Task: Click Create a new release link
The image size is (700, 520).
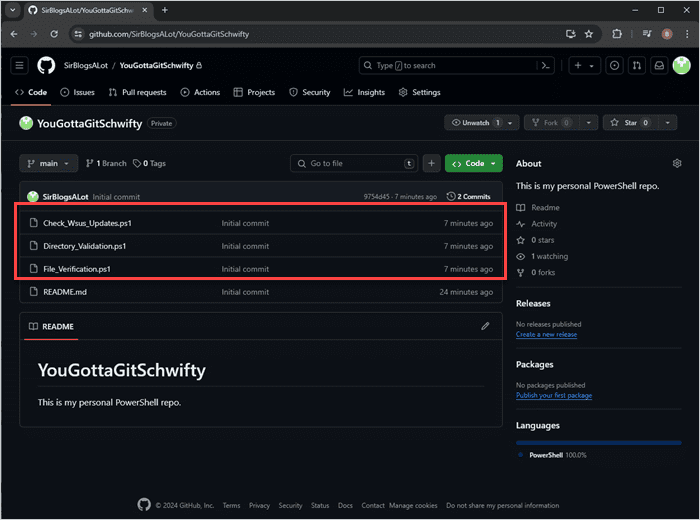Action: 546,334
